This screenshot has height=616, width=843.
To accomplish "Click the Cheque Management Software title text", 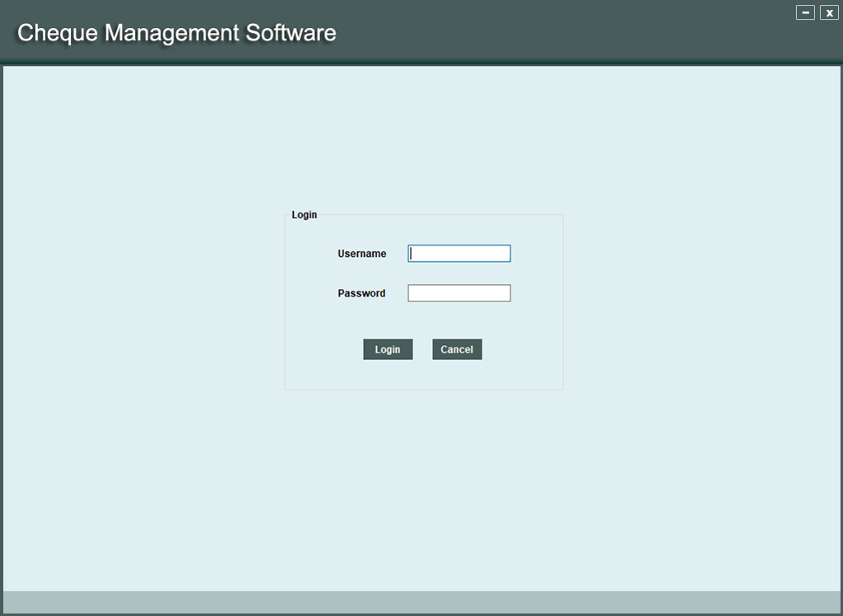I will (x=176, y=33).
